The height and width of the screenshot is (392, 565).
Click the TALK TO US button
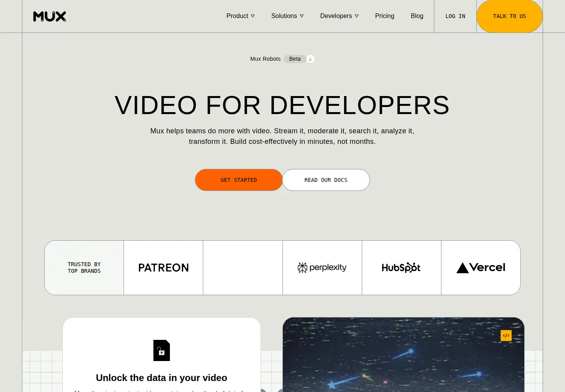pyautogui.click(x=510, y=16)
